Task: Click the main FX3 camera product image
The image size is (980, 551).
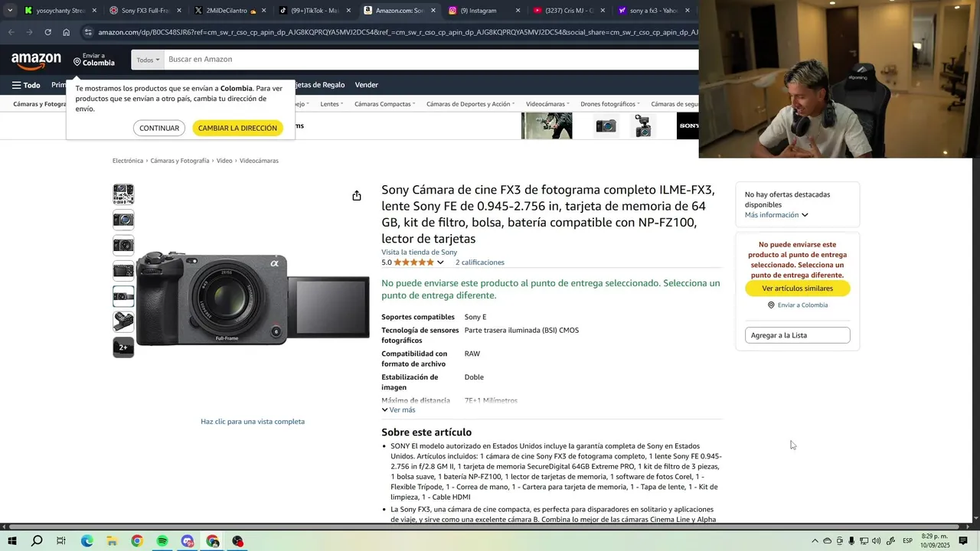Action: [x=253, y=299]
